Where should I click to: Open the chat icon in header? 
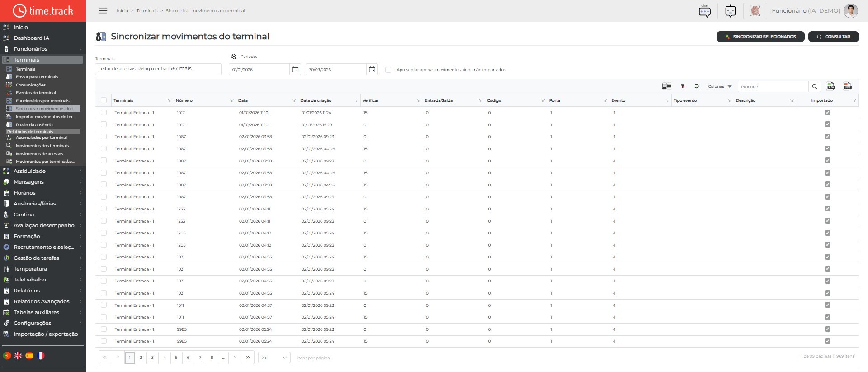(x=705, y=11)
